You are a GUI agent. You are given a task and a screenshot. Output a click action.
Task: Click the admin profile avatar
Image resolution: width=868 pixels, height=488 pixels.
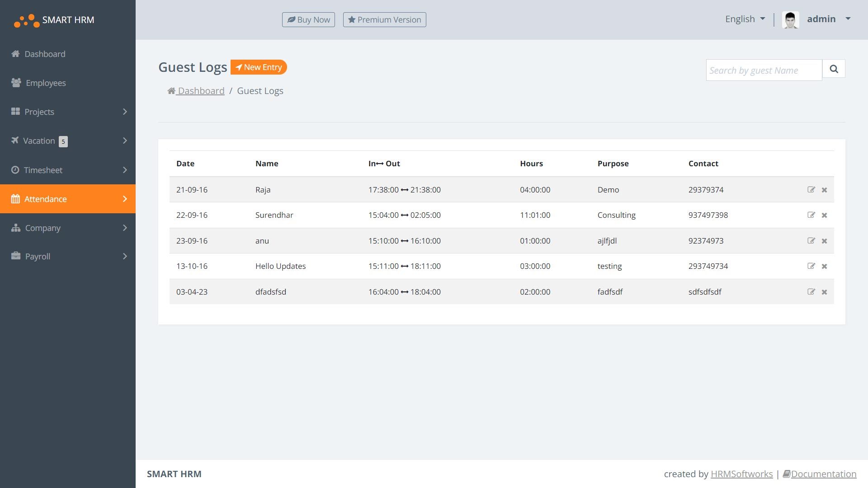tap(790, 19)
